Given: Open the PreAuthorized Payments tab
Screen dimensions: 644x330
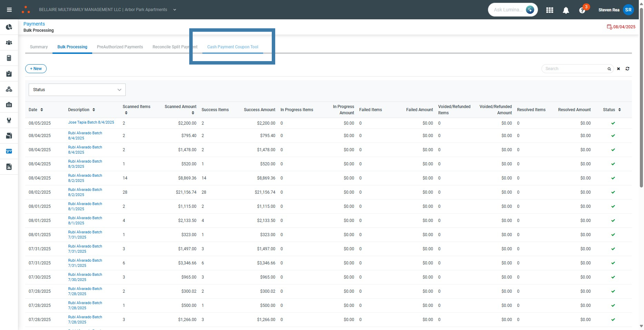Looking at the screenshot, I should point(120,47).
